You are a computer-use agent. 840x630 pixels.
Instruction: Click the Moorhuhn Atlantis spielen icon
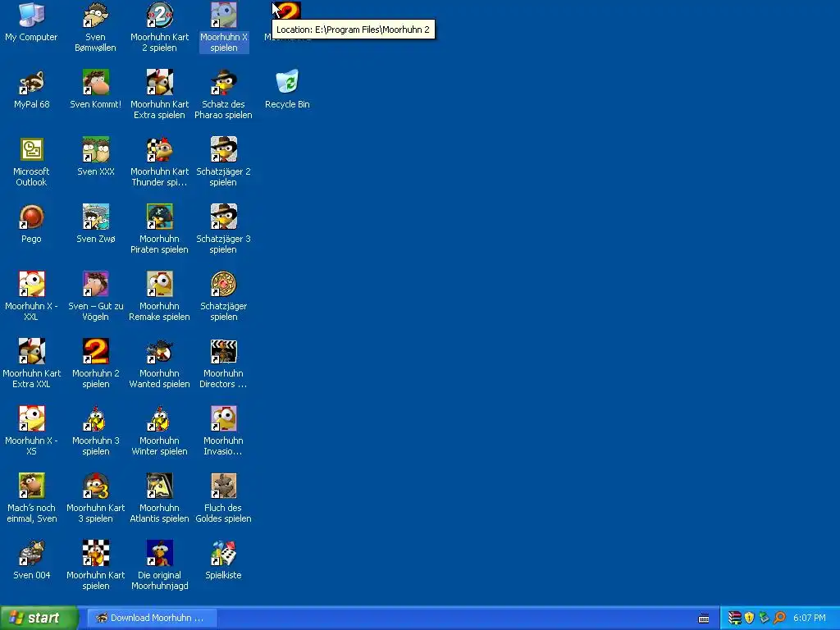tap(160, 486)
